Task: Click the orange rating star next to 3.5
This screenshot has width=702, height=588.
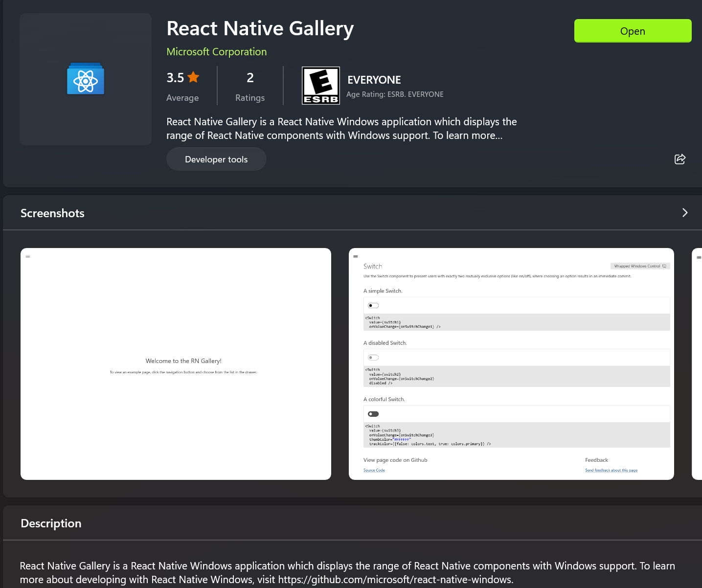Action: (193, 77)
